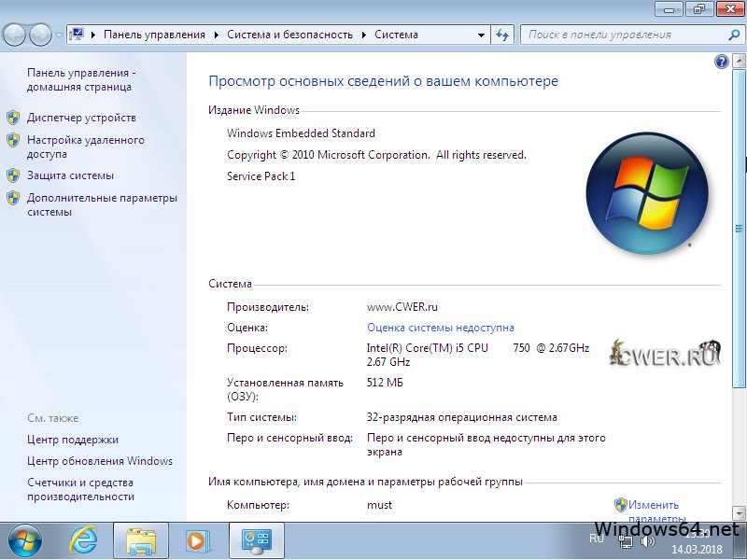Click the computer icon in address bar

[x=77, y=35]
